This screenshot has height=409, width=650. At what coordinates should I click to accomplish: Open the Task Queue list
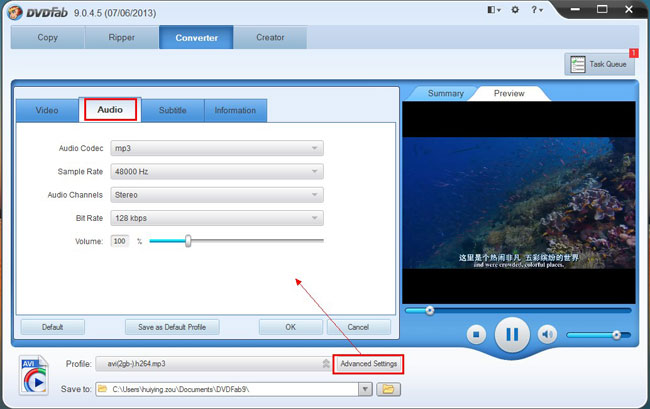tap(599, 64)
